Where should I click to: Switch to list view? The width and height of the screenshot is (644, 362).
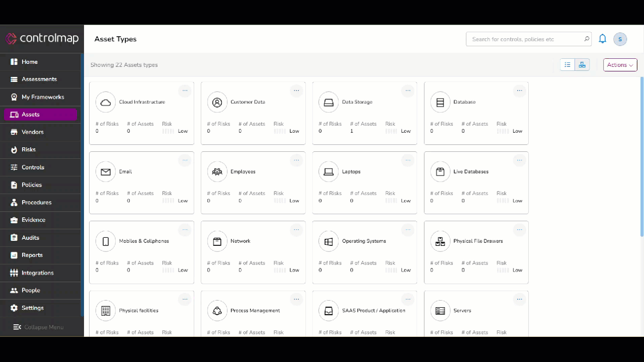pos(568,65)
